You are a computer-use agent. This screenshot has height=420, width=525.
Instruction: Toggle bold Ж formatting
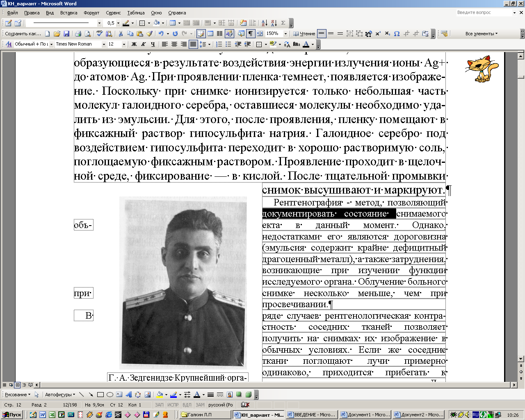(134, 44)
